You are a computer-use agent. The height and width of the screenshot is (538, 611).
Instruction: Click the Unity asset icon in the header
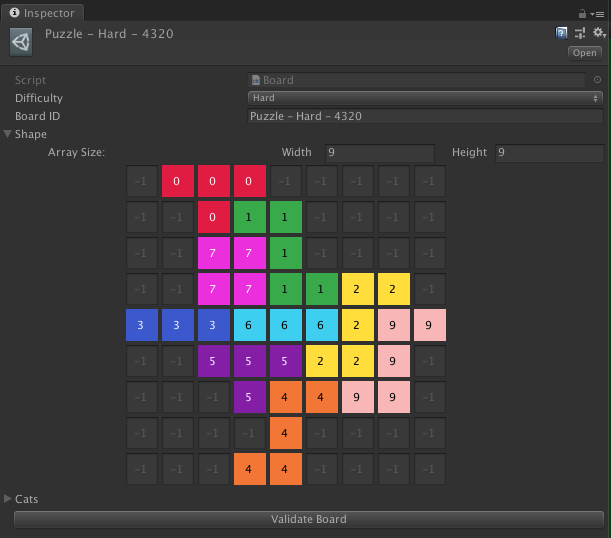21,41
